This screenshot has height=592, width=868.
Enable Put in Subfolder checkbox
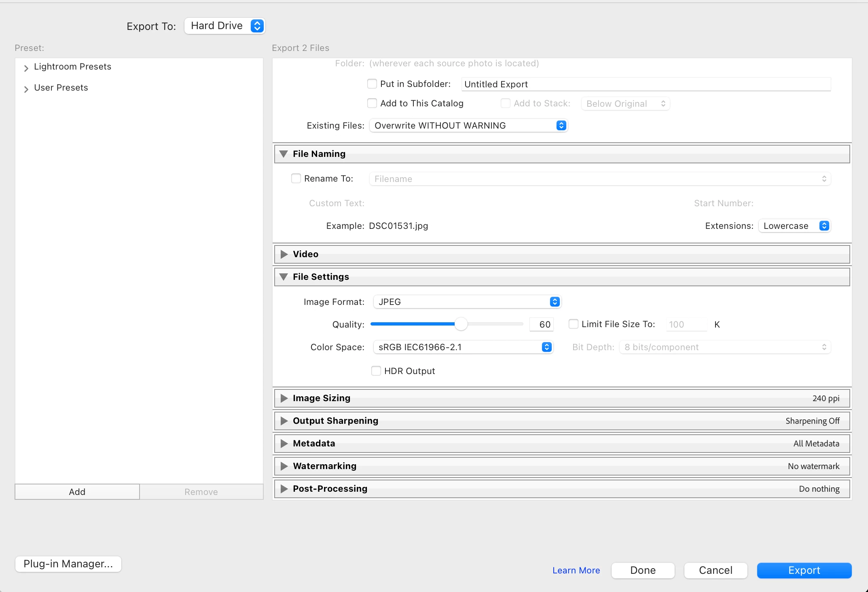pyautogui.click(x=372, y=84)
